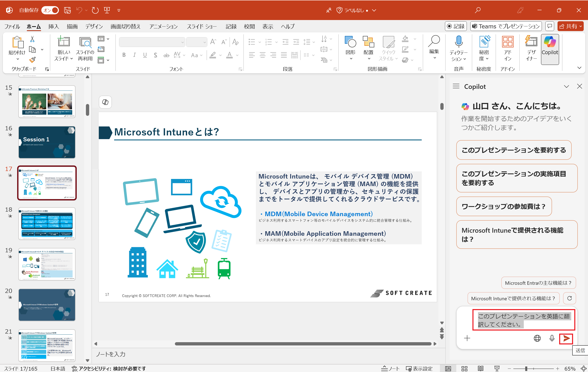Select slide 16 Session 1 thumbnail
Screen dimensions: 588x372
click(47, 142)
